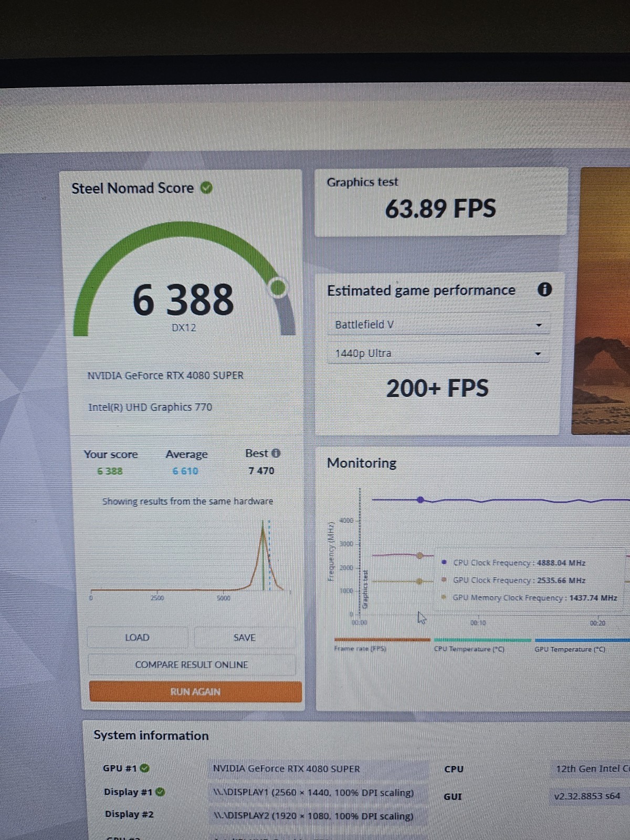Image resolution: width=630 pixels, height=840 pixels.
Task: Click the LOAD button
Action: coord(138,637)
